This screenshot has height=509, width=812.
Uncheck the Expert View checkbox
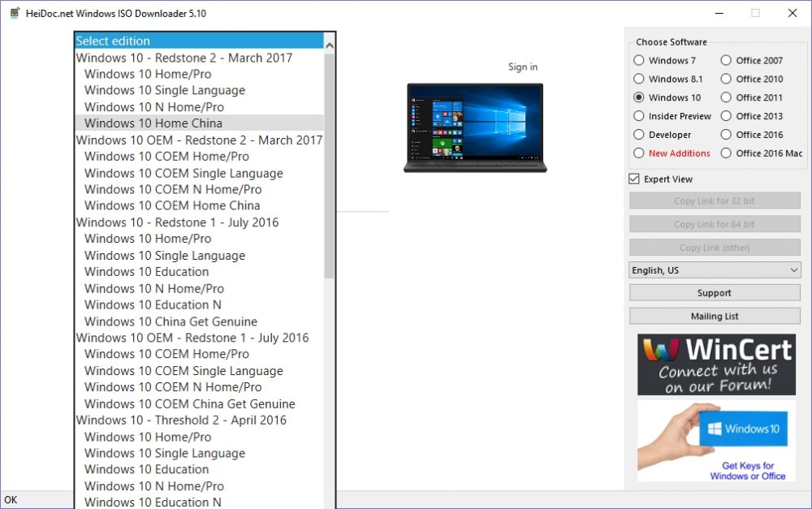pyautogui.click(x=635, y=179)
